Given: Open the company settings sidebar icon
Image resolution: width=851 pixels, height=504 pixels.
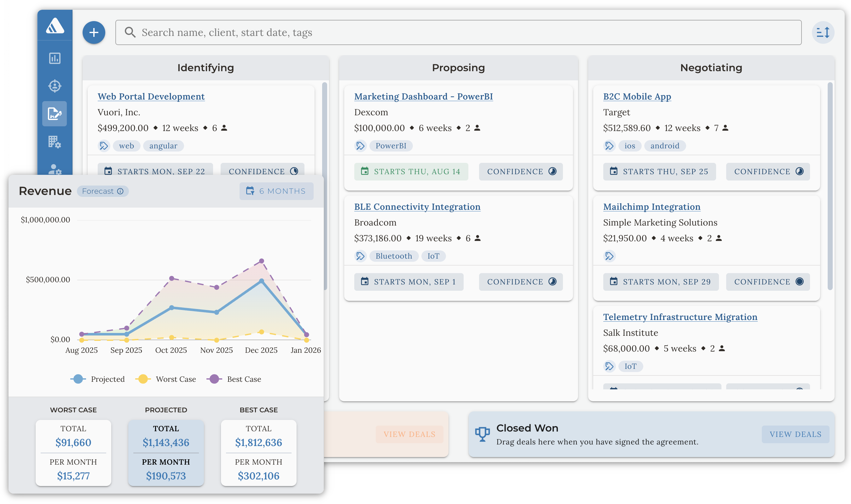Looking at the screenshot, I should pos(55,142).
